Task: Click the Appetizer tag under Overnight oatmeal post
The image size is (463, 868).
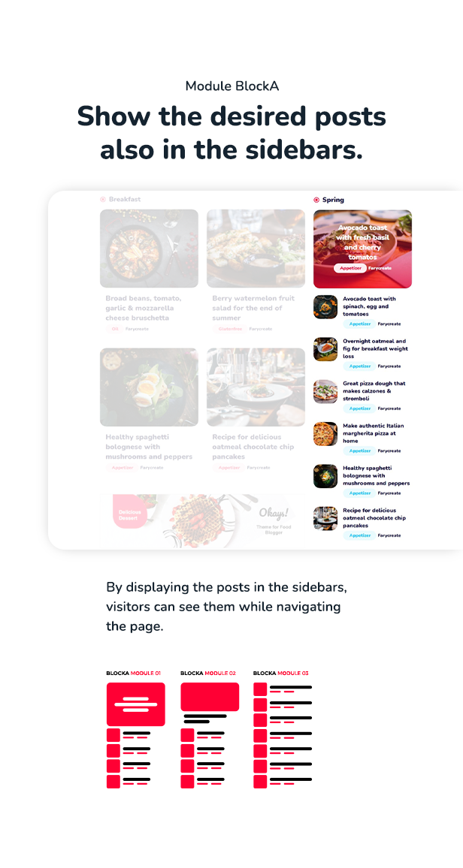Action: [x=359, y=366]
